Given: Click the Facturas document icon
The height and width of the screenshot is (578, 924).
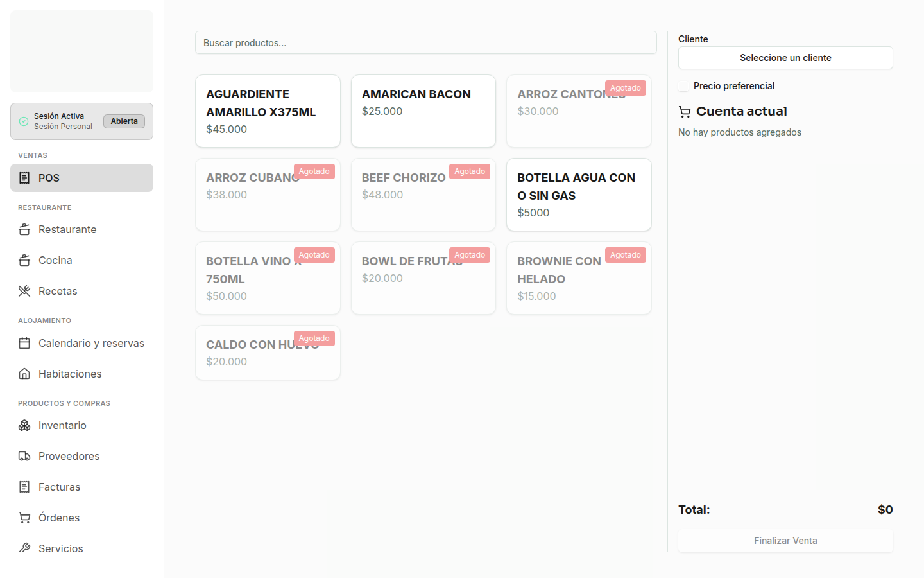Looking at the screenshot, I should 24,487.
